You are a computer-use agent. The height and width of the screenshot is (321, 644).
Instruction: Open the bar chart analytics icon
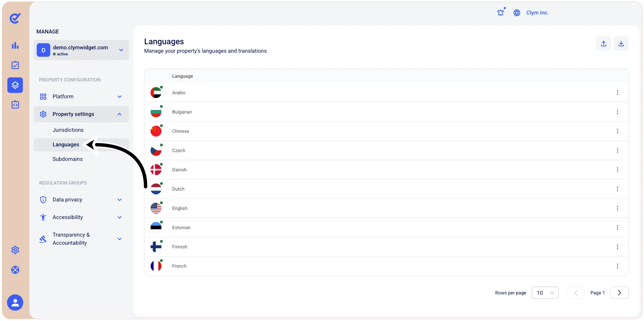[15, 45]
